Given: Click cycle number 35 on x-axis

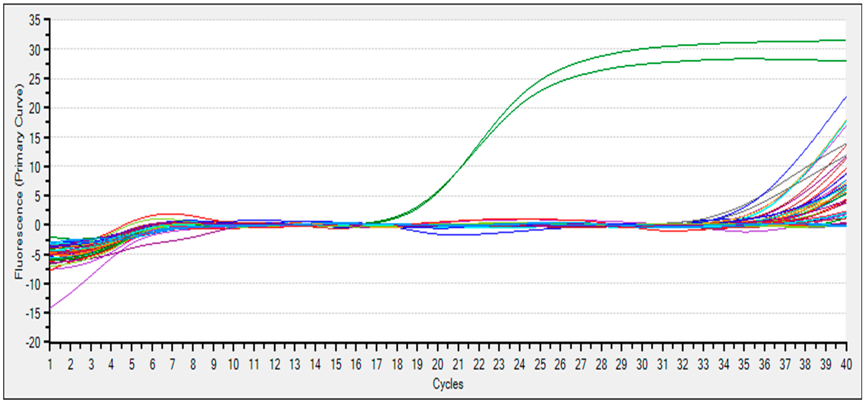Looking at the screenshot, I should (x=744, y=365).
